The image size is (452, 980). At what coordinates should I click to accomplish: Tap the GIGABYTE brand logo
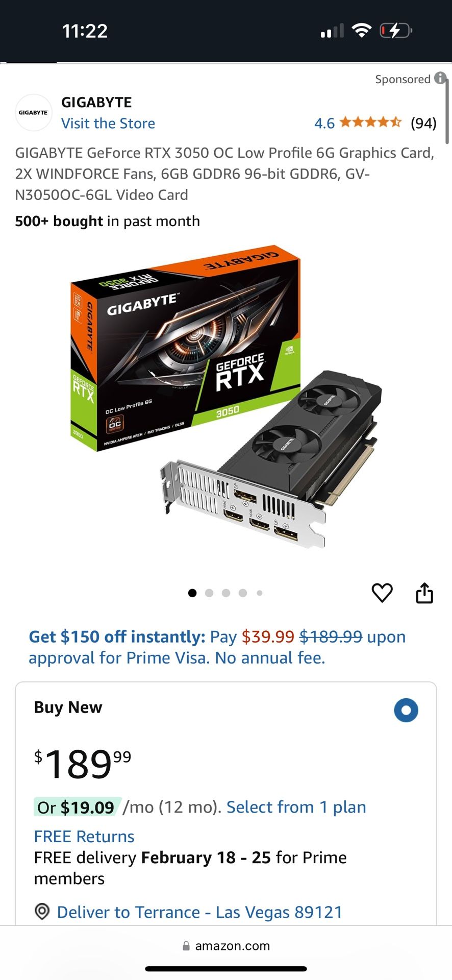34,113
